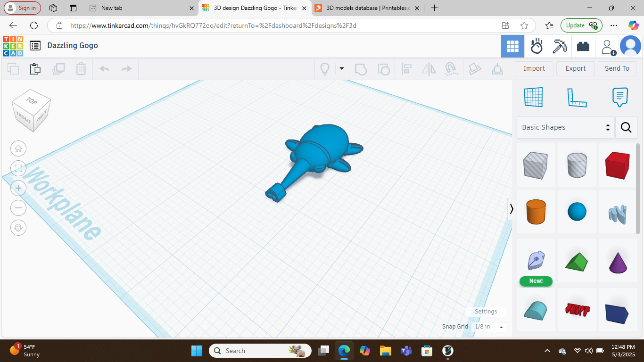Screen dimensions: 644x362
Task: Click the Import button
Action: pos(534,68)
